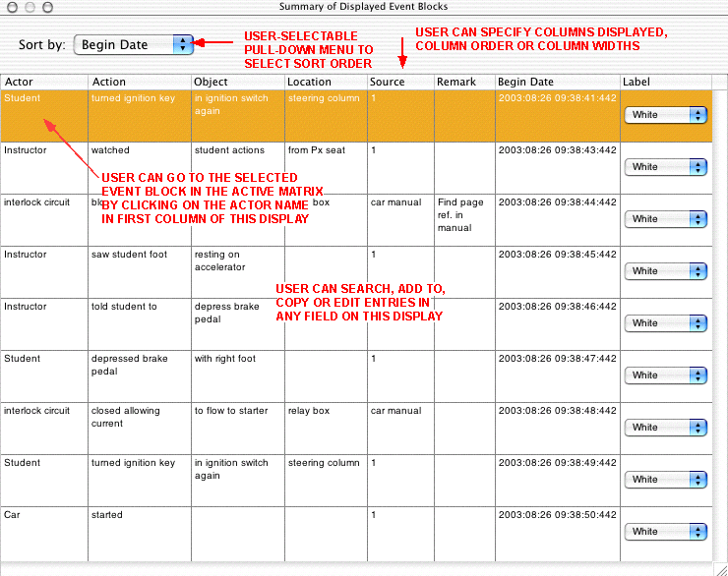Click the Action column header

pos(140,82)
